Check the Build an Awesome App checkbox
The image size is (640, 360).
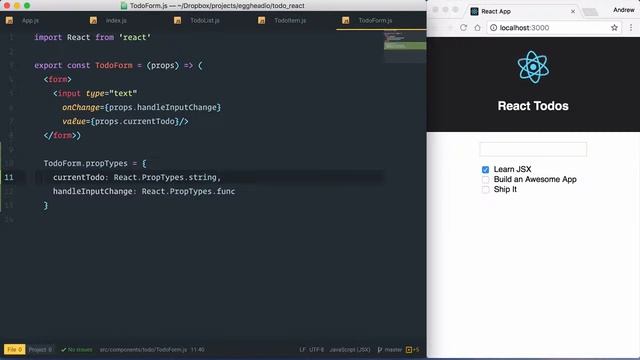[485, 180]
